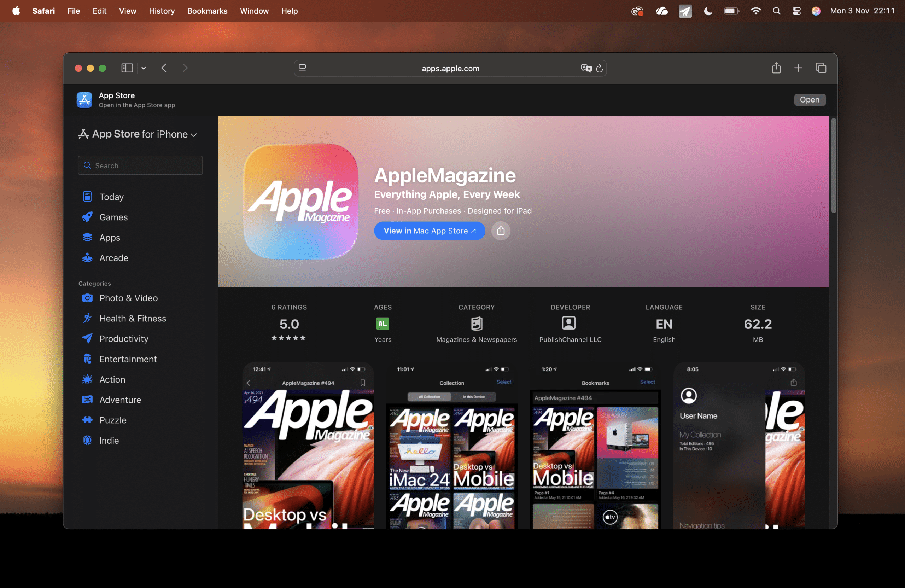Click View in Mac App Store button

point(429,231)
